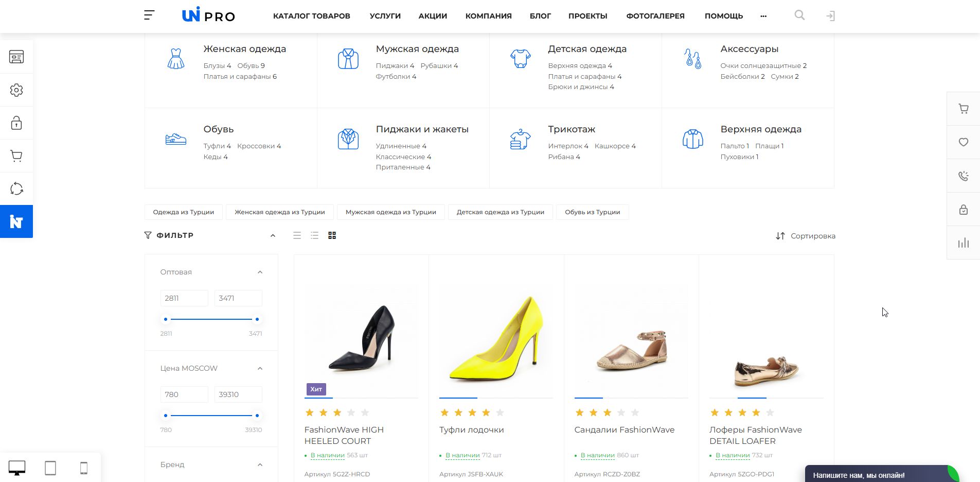Click the settings gear in left panel
Viewport: 980px width, 482px height.
16,90
